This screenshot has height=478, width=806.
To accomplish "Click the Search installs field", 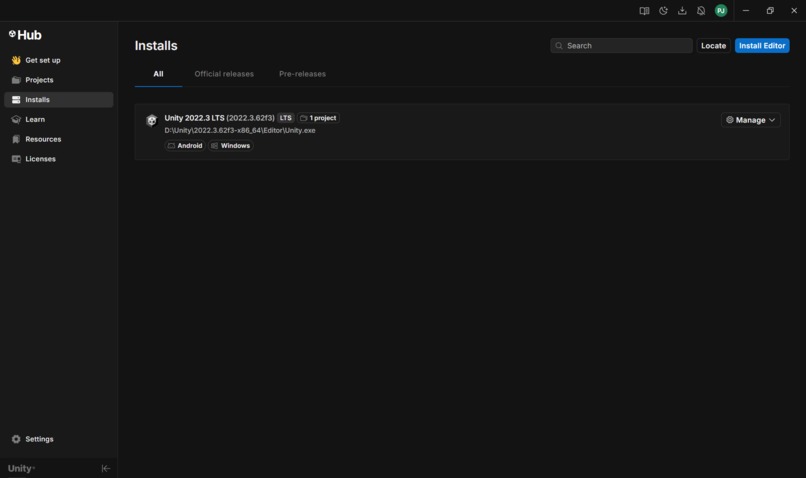I will [x=621, y=46].
